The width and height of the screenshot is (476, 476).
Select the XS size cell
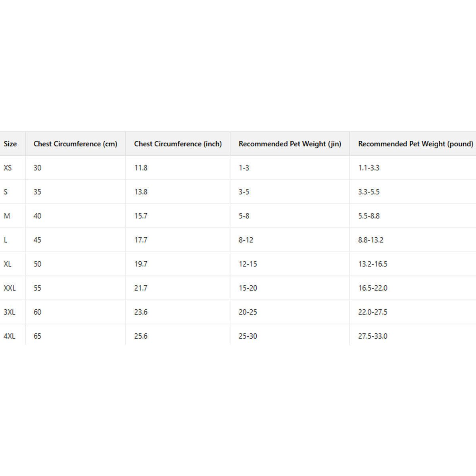(x=8, y=168)
